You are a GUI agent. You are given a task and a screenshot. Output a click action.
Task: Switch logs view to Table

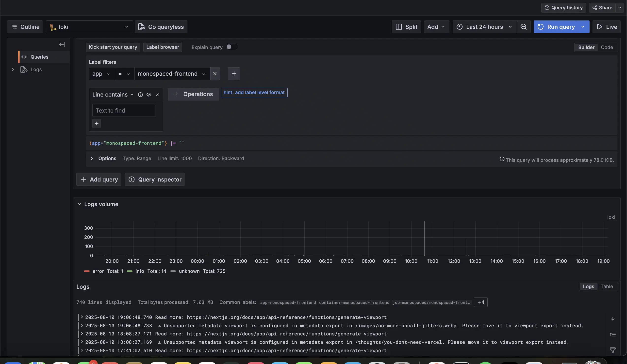pos(607,287)
